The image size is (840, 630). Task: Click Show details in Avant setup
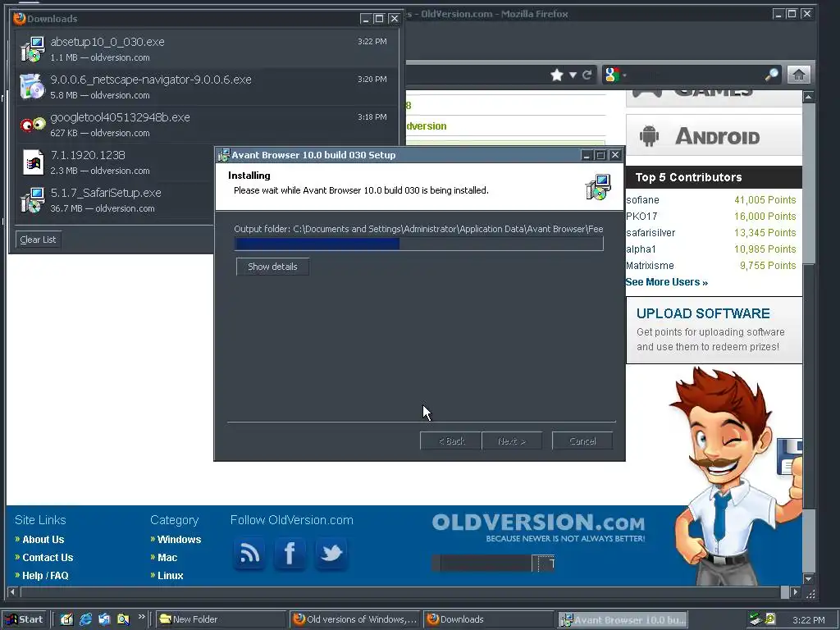(x=272, y=267)
